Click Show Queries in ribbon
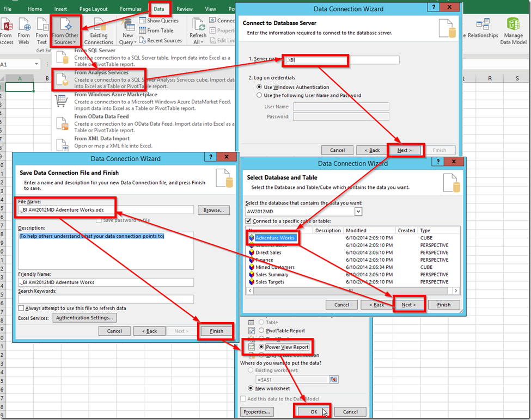 [159, 21]
